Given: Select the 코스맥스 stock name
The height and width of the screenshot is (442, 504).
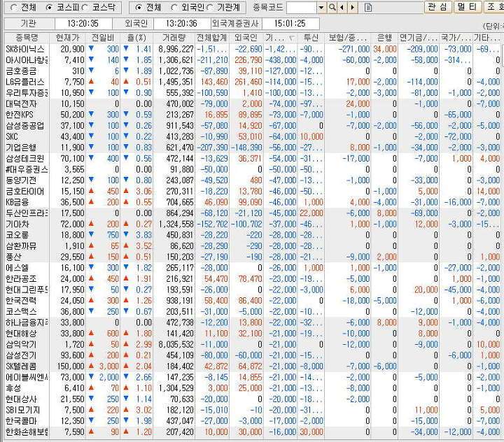Looking at the screenshot, I should (x=21, y=311).
